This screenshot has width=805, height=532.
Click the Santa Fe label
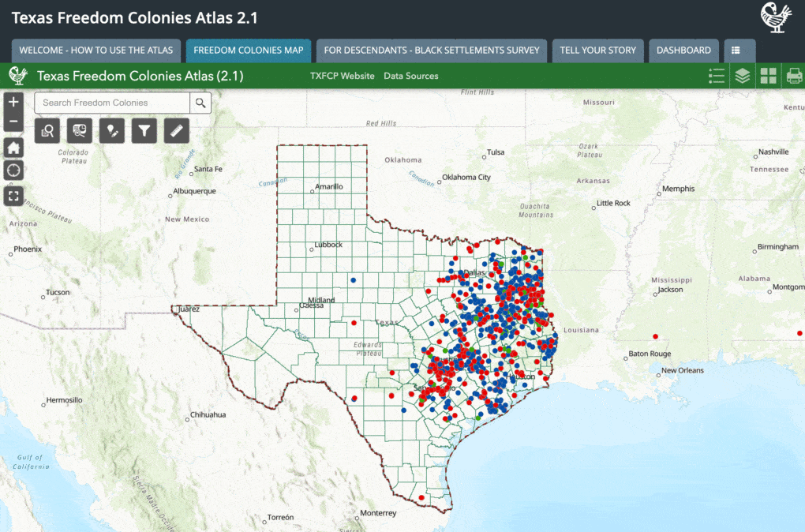[208, 169]
